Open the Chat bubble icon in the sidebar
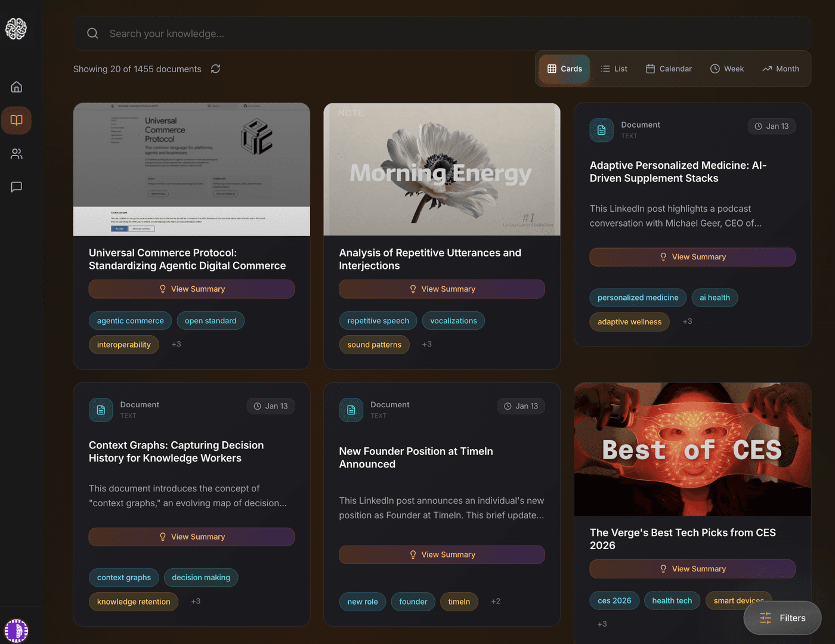835x644 pixels. click(16, 187)
